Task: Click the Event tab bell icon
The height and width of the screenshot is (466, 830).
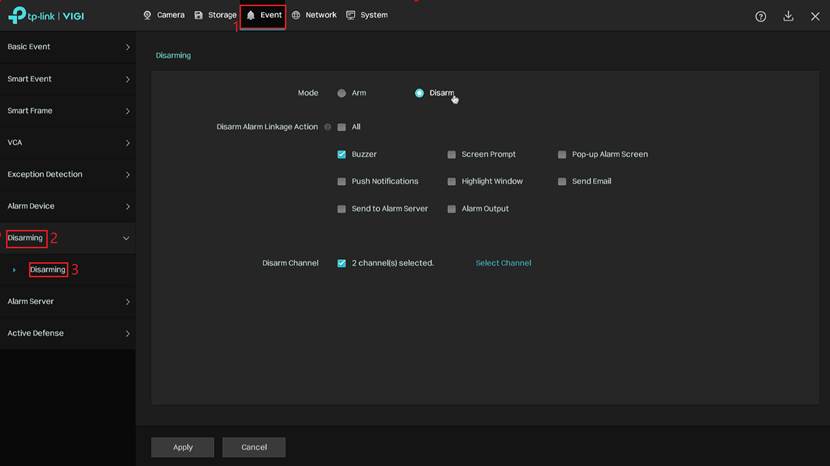Action: pos(251,15)
